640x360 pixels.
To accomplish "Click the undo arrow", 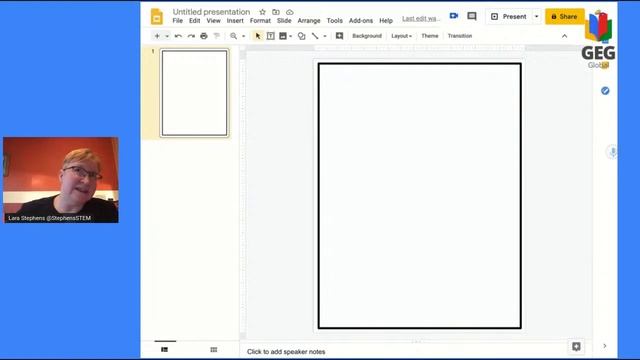I will tap(178, 36).
